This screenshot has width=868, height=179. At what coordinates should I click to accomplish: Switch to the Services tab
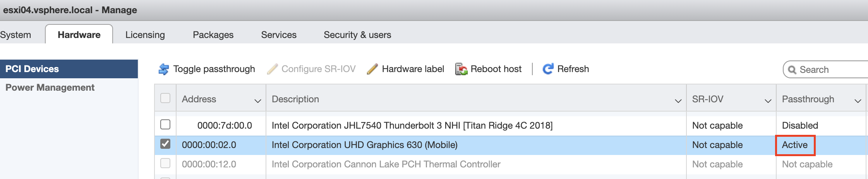pos(279,35)
